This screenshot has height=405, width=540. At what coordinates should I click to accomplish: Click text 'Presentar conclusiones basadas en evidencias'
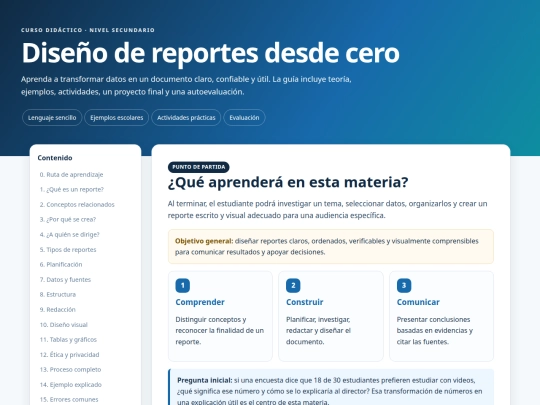435,331
